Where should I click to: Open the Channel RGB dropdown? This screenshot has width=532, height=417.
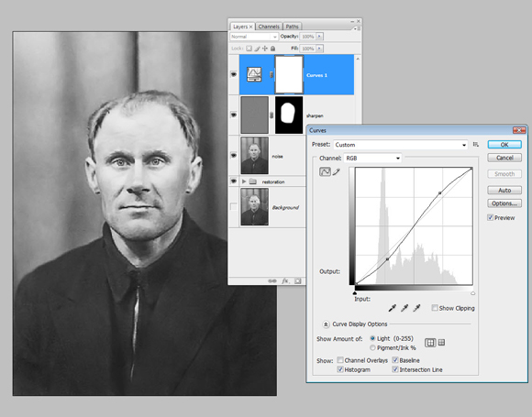click(372, 158)
